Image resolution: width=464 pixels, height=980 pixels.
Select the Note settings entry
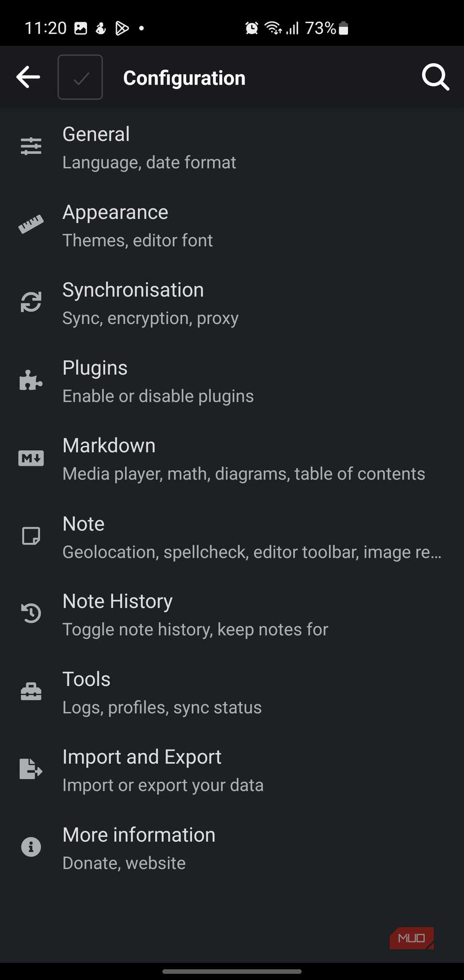(251, 537)
